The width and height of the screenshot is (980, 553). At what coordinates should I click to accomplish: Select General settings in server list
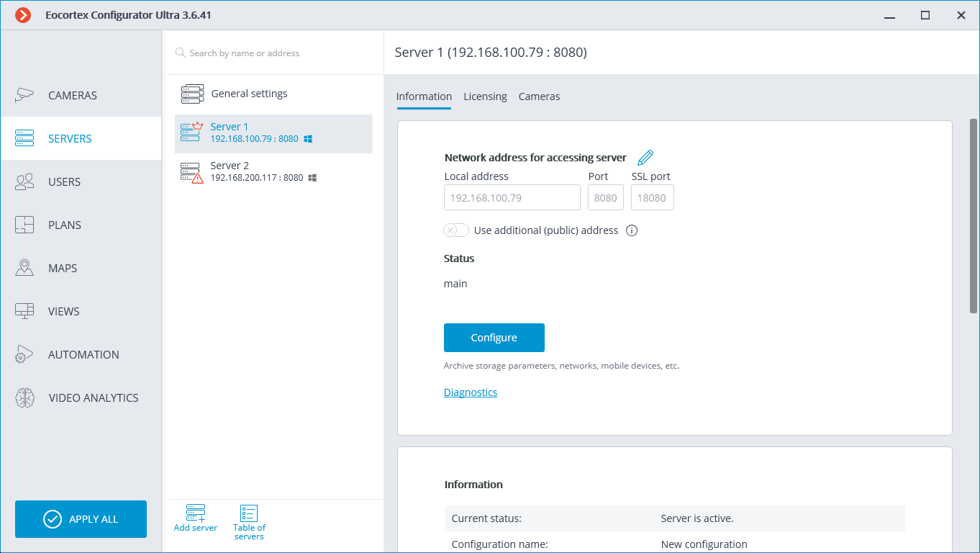point(273,94)
